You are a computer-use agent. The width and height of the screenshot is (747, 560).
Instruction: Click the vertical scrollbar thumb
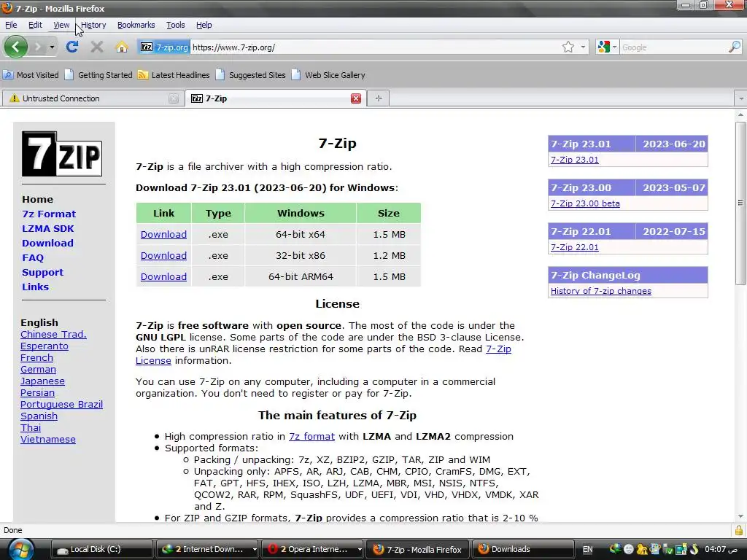click(x=740, y=203)
